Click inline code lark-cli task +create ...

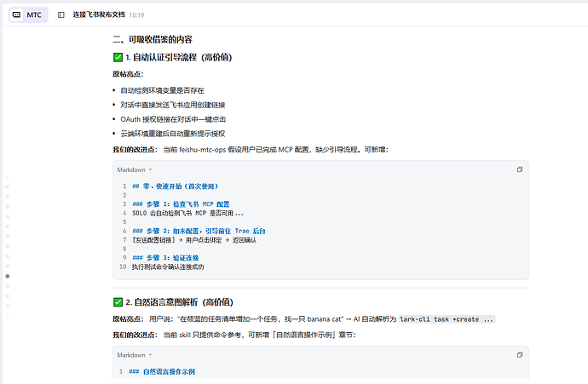pos(447,319)
